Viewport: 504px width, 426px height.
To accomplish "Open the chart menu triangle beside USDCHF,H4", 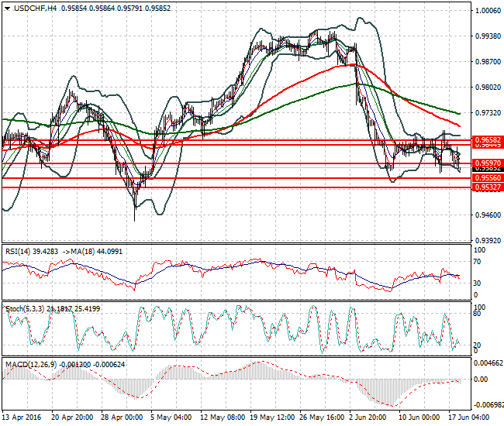I will click(x=8, y=9).
